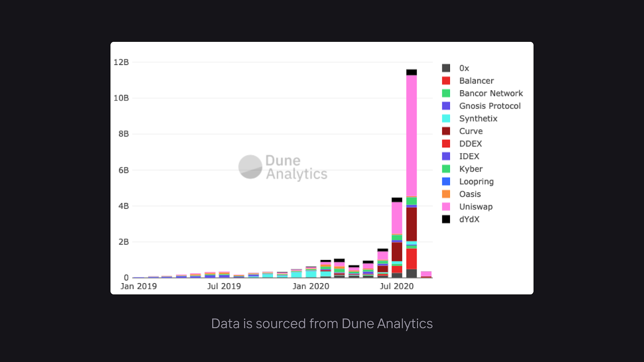This screenshot has width=644, height=362.
Task: Click the Oasis orange legend swatch
Action: click(x=446, y=194)
